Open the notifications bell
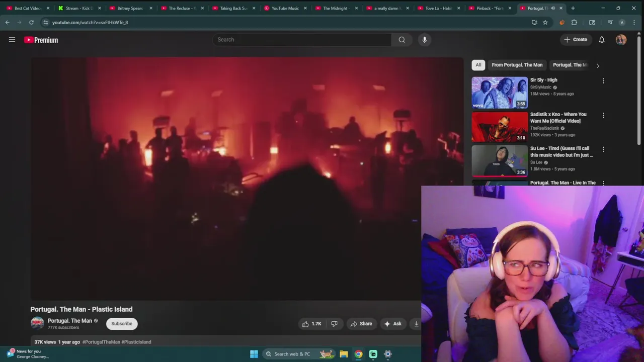The width and height of the screenshot is (644, 362). [x=602, y=40]
